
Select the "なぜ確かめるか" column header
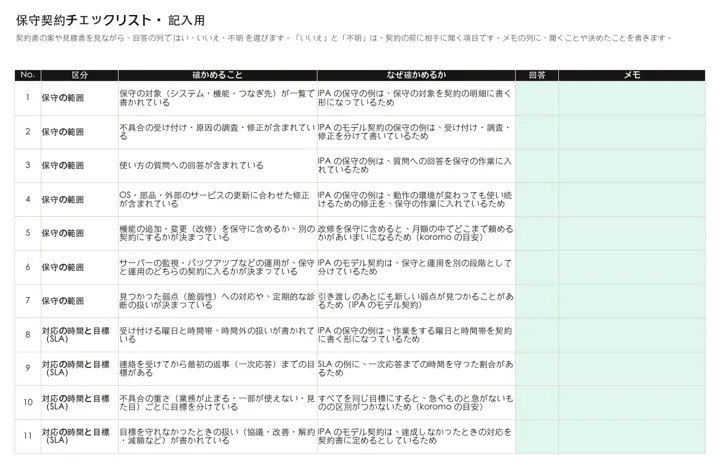pyautogui.click(x=416, y=75)
